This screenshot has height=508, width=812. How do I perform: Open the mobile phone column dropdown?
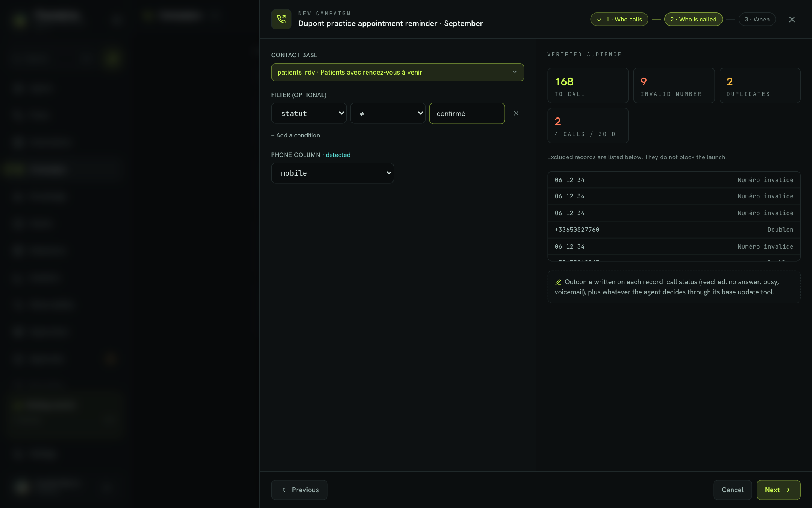pyautogui.click(x=332, y=173)
